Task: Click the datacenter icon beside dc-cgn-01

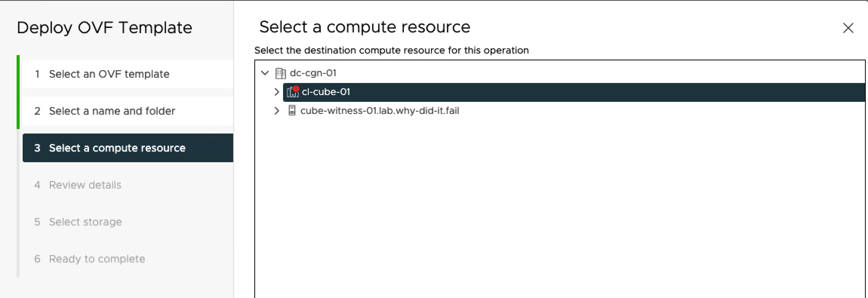Action: click(280, 73)
